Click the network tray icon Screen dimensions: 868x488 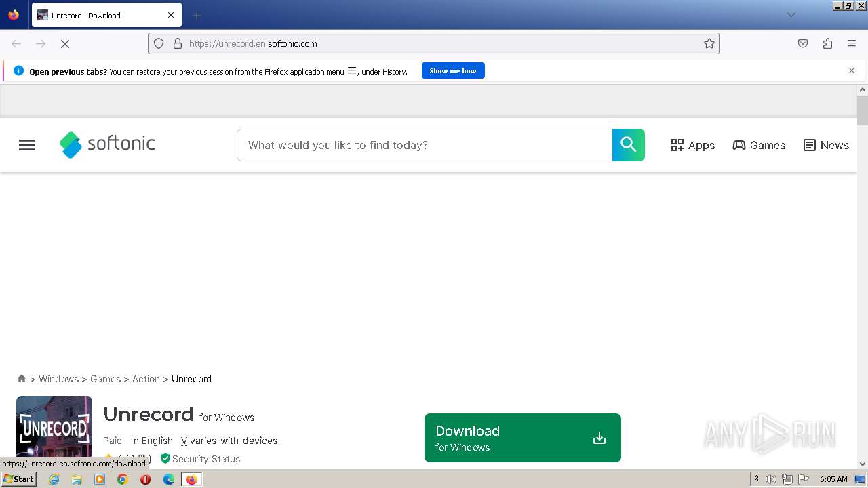point(787,479)
